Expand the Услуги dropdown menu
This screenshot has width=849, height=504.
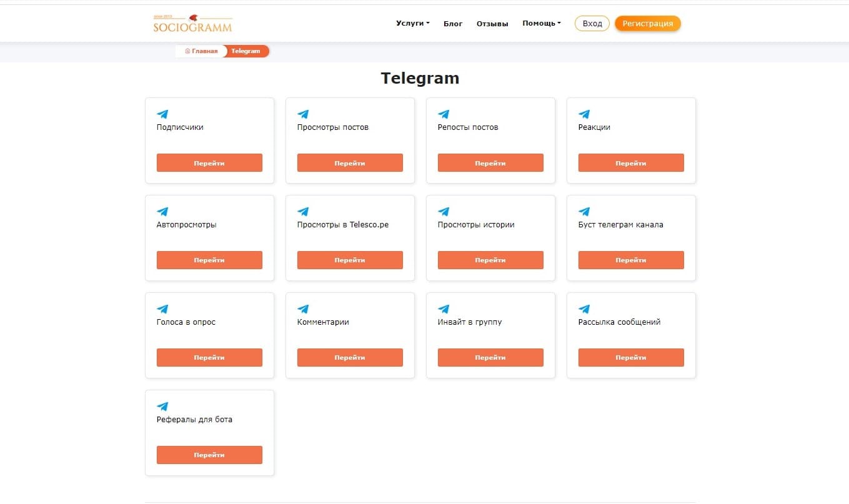[x=413, y=23]
